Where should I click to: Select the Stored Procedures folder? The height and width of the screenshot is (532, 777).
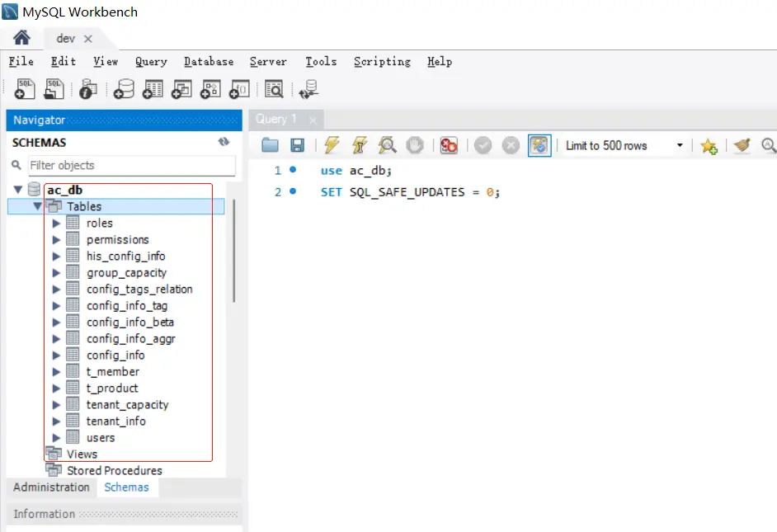[115, 471]
